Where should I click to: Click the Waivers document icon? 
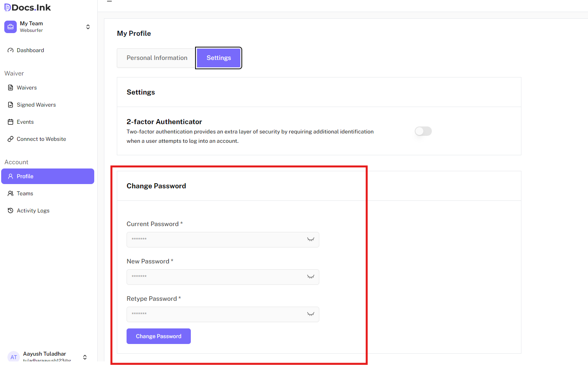[11, 88]
